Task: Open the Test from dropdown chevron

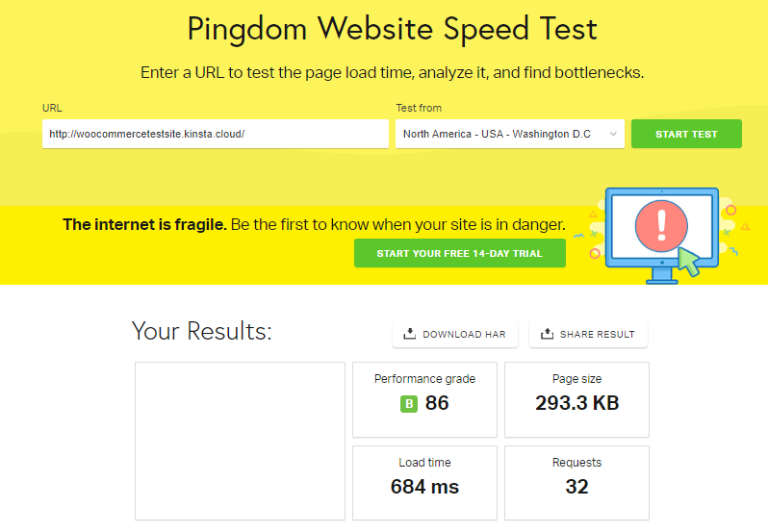Action: (613, 134)
